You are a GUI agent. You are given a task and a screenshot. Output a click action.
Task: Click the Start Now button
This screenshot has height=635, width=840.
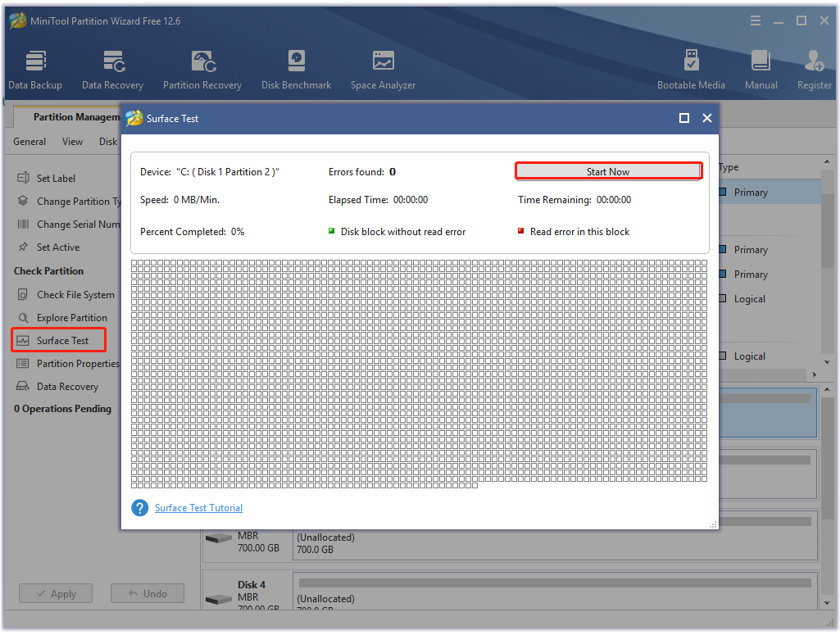pyautogui.click(x=608, y=171)
